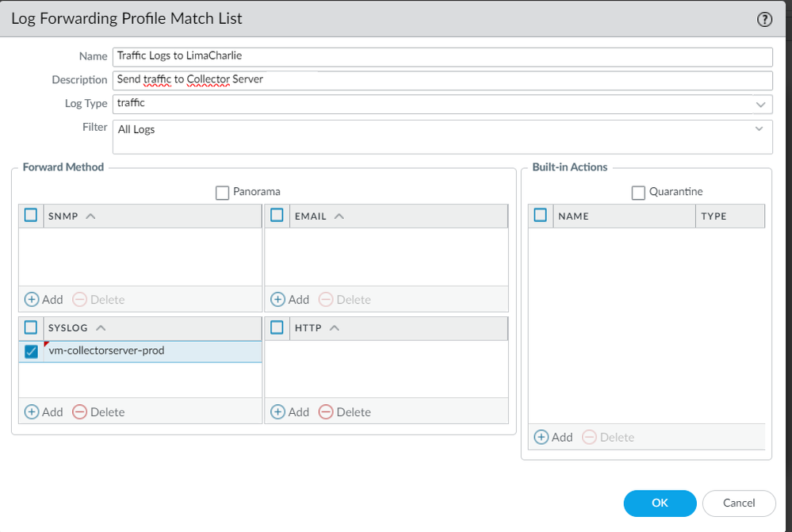Add a new SNMP forward entry
Viewport: 792px width, 532px height.
click(44, 300)
